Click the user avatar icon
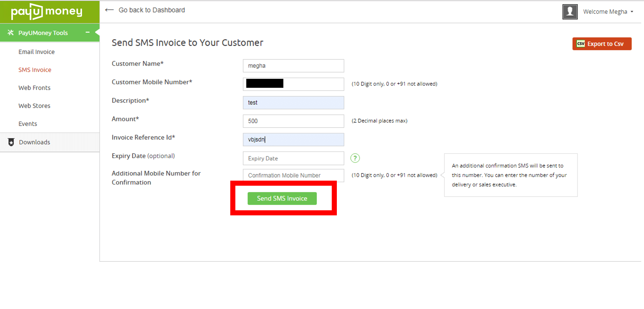The width and height of the screenshot is (644, 309). (570, 12)
